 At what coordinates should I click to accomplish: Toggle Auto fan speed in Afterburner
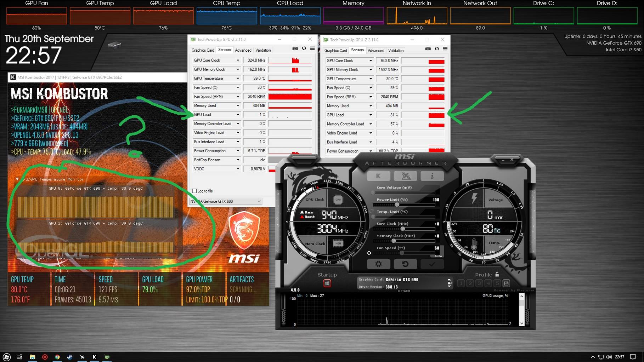438,256
